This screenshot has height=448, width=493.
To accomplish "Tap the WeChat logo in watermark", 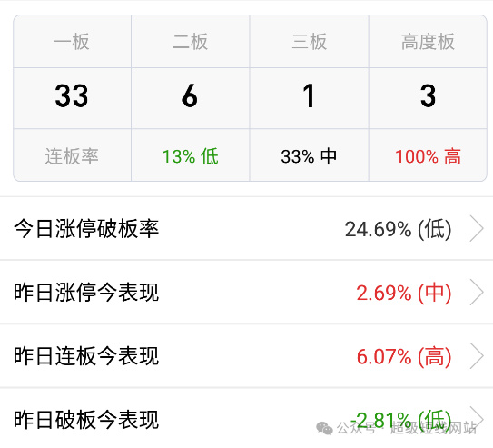I will coord(324,429).
